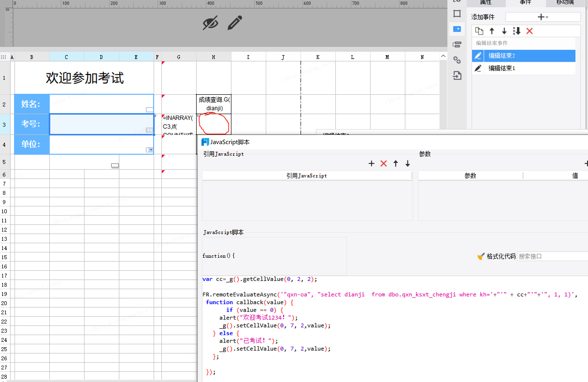The width and height of the screenshot is (588, 382).
Task: Click the text widget icon in the 姓名 cell
Action: (150, 110)
